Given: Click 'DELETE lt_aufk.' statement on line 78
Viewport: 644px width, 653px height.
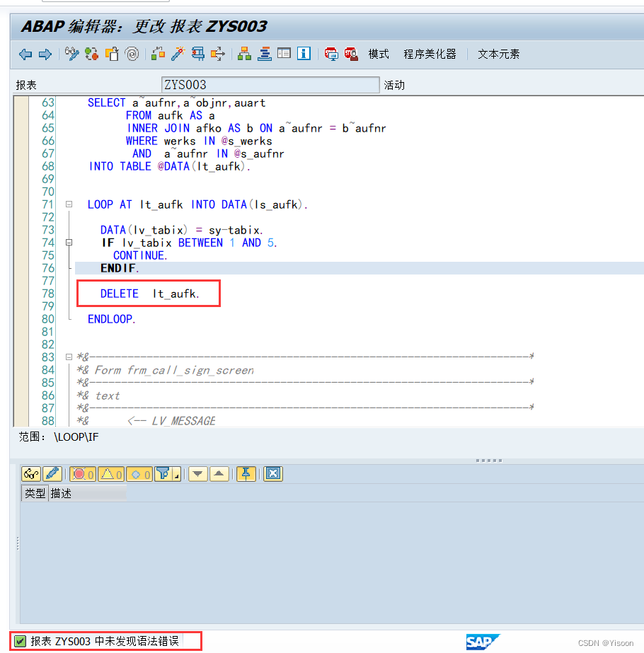Looking at the screenshot, I should (x=150, y=294).
